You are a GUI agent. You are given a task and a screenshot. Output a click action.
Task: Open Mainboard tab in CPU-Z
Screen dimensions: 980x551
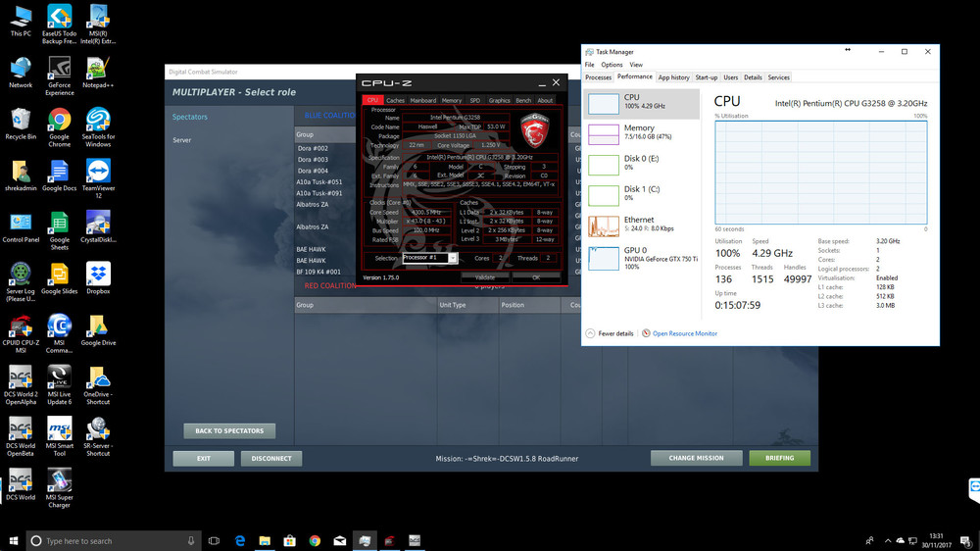point(423,100)
